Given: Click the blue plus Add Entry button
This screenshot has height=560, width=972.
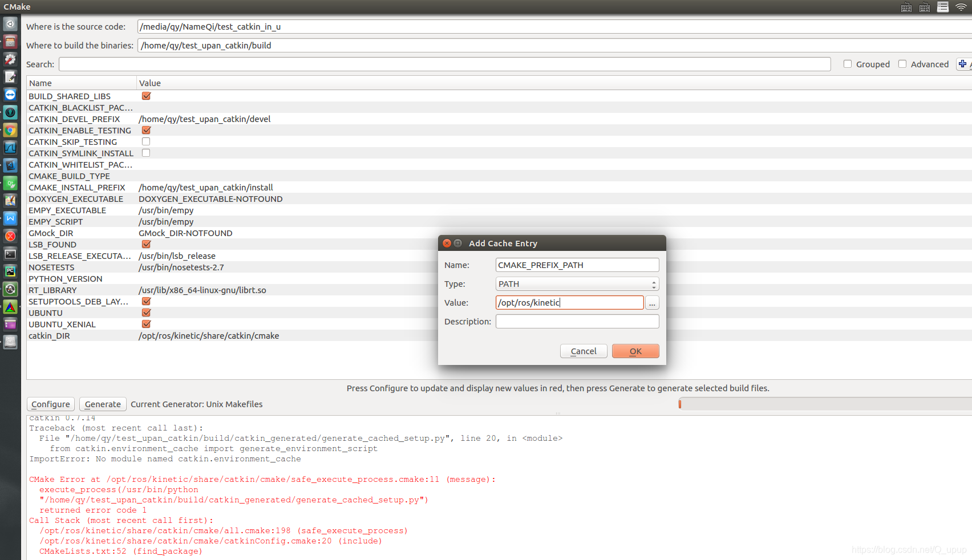Looking at the screenshot, I should click(963, 64).
